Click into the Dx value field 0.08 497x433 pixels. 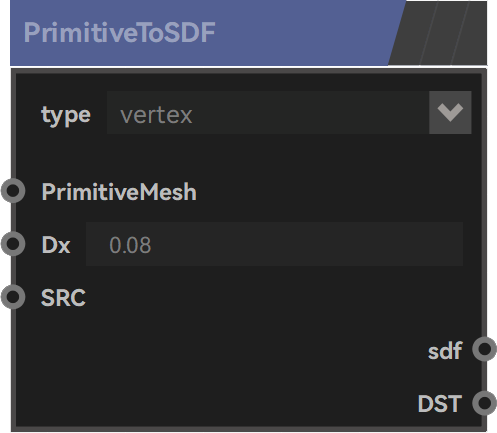[x=274, y=244]
